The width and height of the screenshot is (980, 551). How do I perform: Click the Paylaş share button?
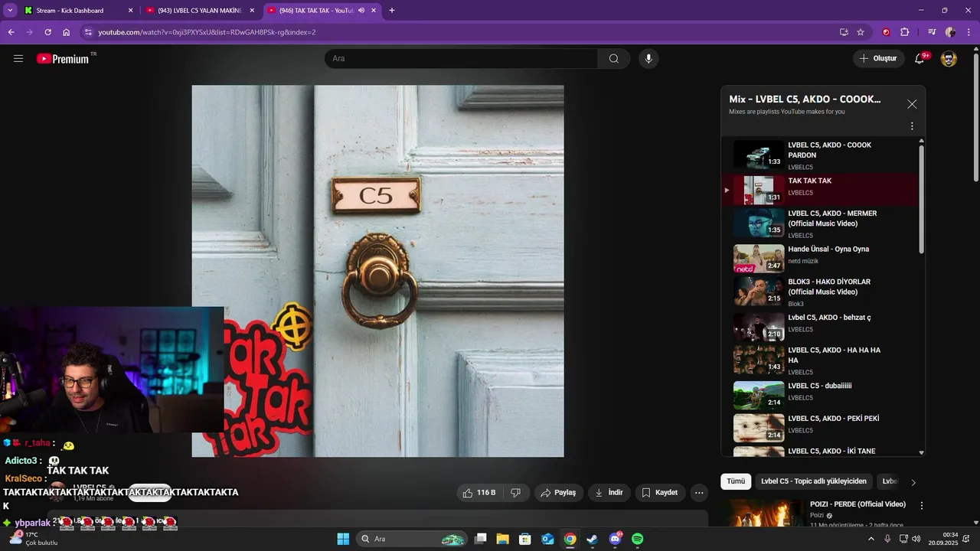tap(558, 493)
